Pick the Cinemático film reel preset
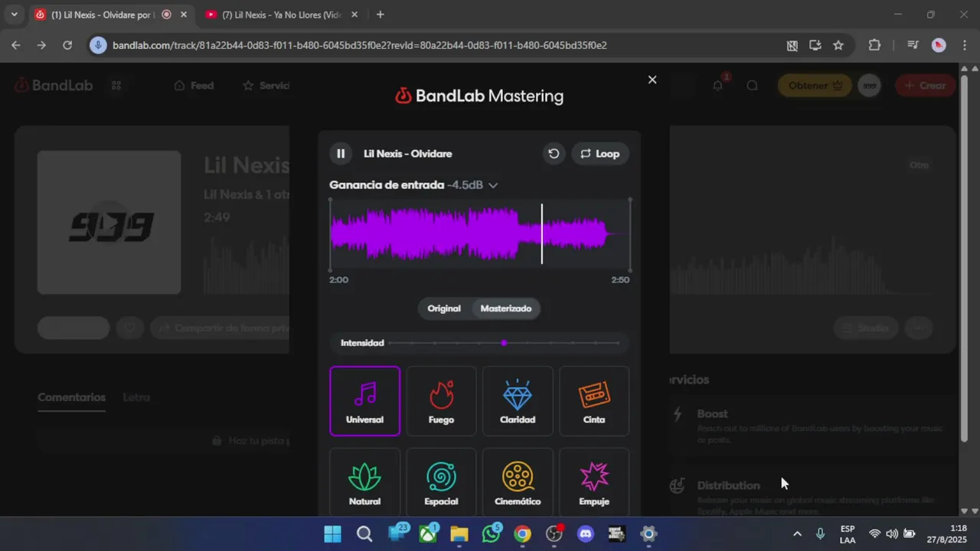This screenshot has width=980, height=551. coord(518,483)
